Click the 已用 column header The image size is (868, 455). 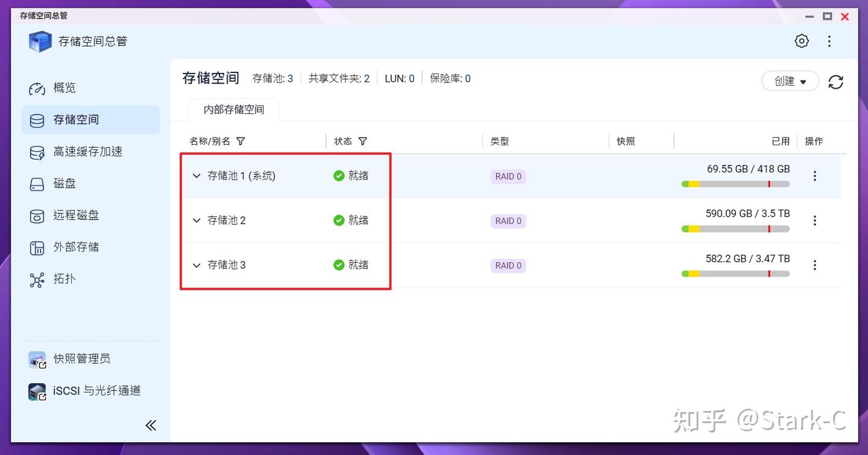point(781,141)
